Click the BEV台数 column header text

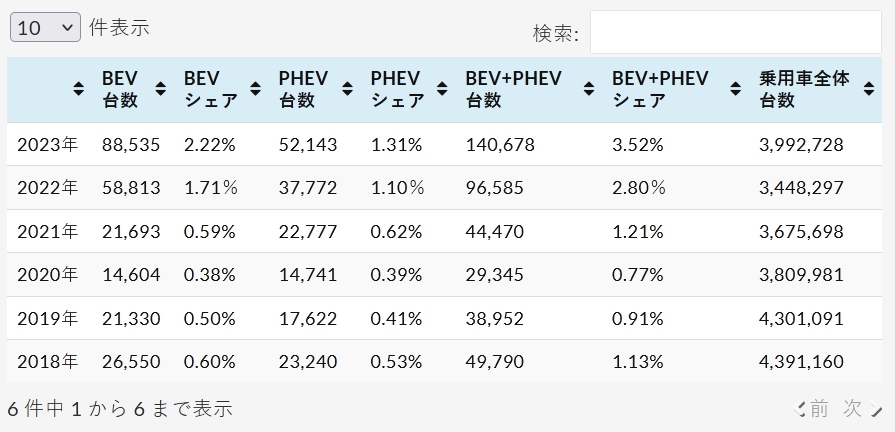(120, 90)
